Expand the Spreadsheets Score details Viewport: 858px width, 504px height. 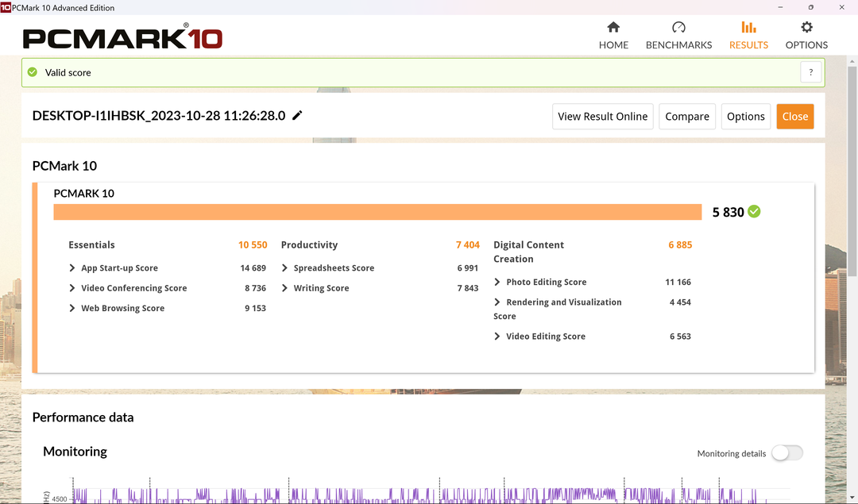tap(285, 268)
